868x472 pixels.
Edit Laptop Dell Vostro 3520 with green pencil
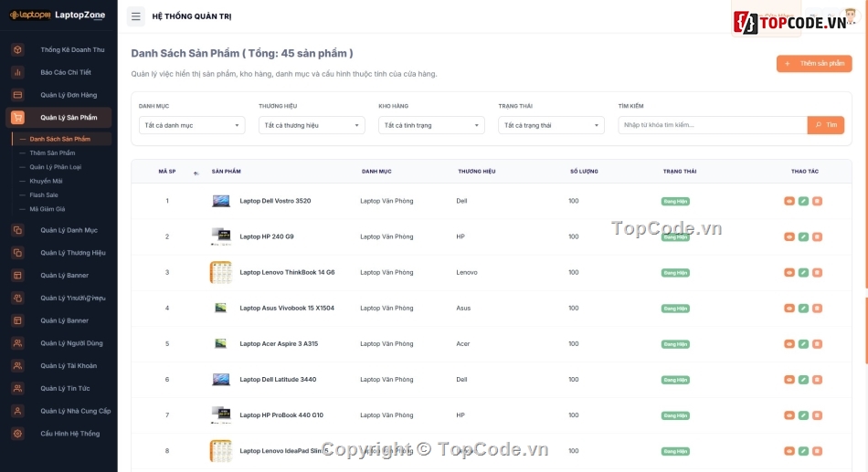803,202
